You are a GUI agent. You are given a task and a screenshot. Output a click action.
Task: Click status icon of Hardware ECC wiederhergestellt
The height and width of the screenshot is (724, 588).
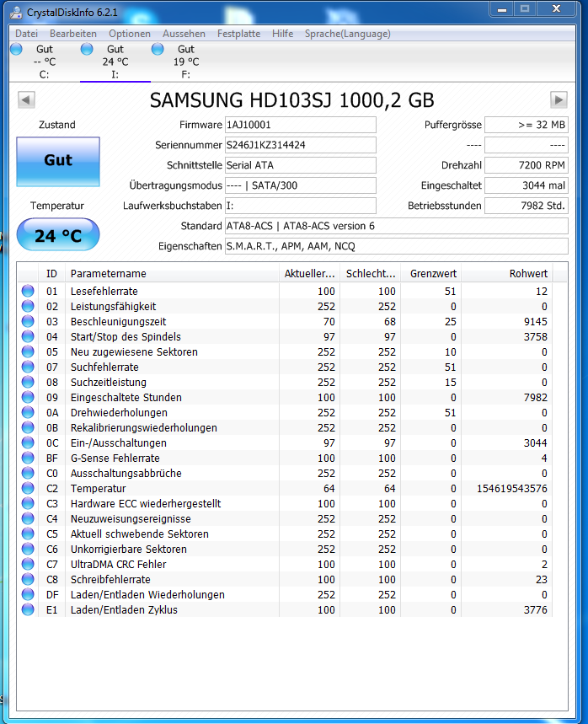point(28,503)
